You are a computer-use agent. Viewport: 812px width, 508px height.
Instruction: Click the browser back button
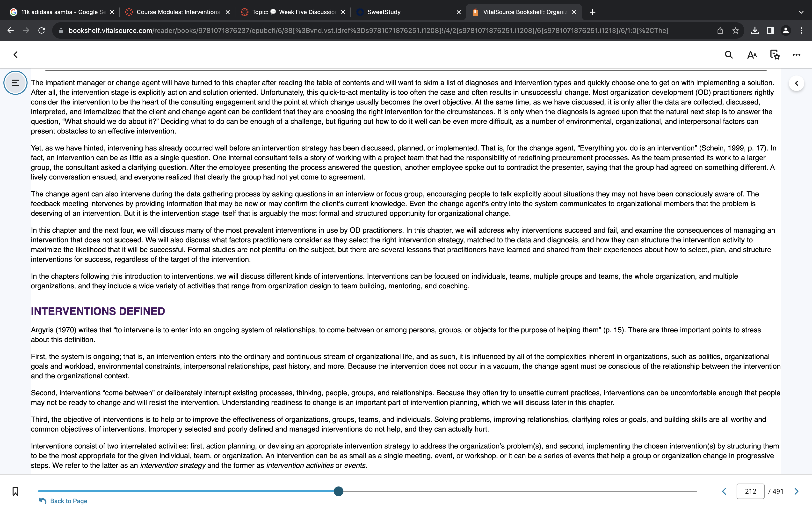click(x=10, y=30)
